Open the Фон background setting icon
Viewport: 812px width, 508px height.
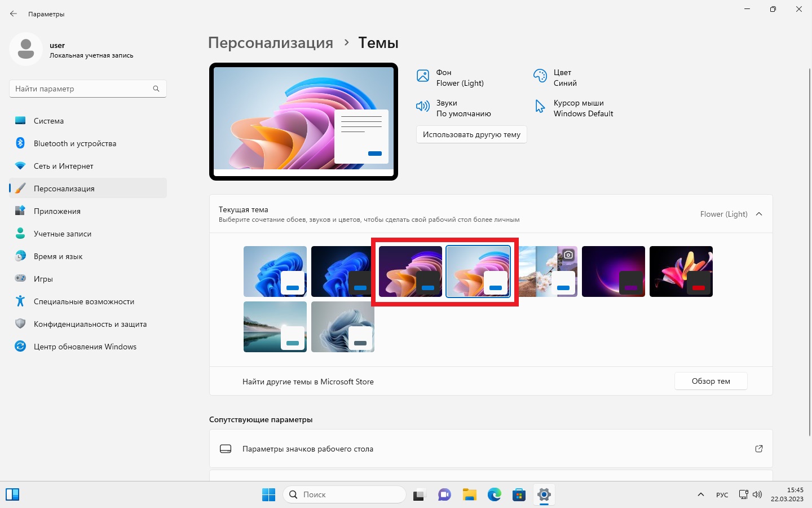tap(423, 76)
